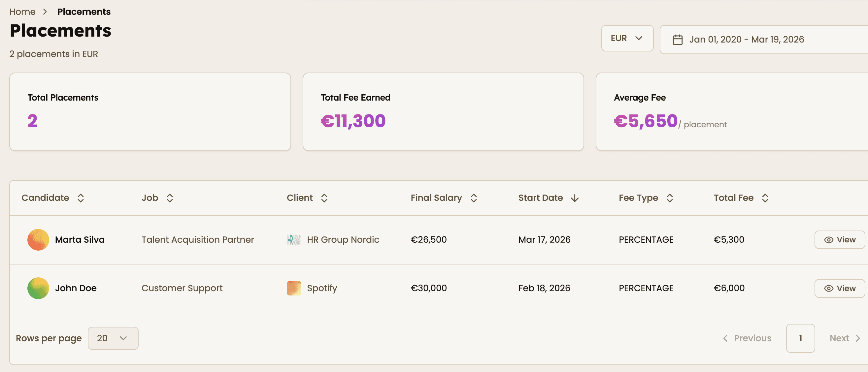
Task: Click the HR Group Nordic logo
Action: coord(293,240)
